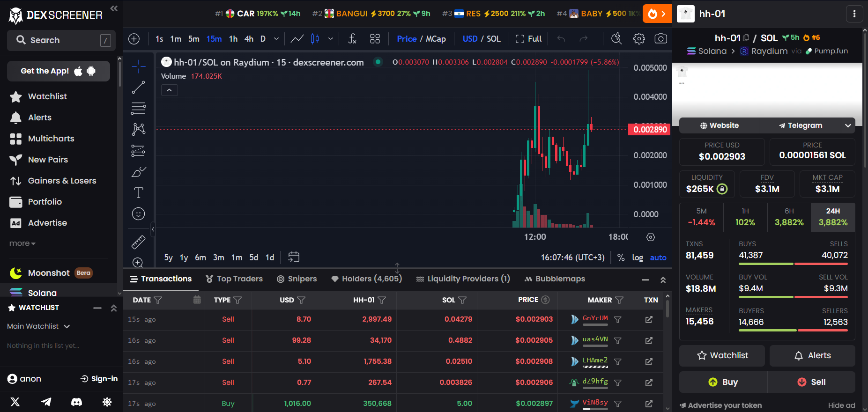Expand the Main Watchlist dropdown

pos(38,326)
